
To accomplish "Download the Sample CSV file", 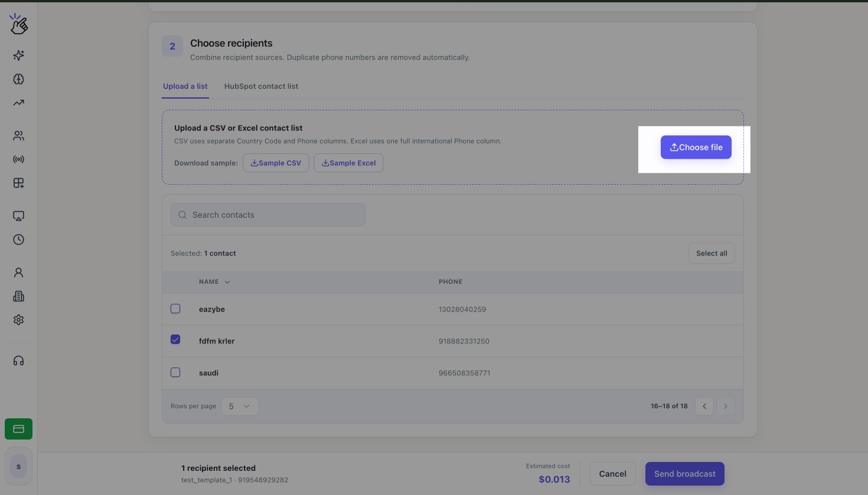I will pos(276,163).
